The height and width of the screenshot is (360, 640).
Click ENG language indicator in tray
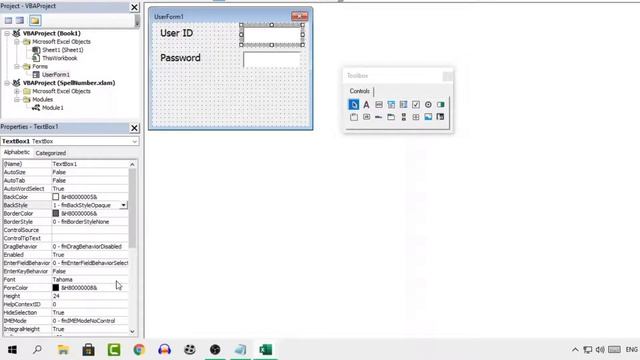[631, 349]
